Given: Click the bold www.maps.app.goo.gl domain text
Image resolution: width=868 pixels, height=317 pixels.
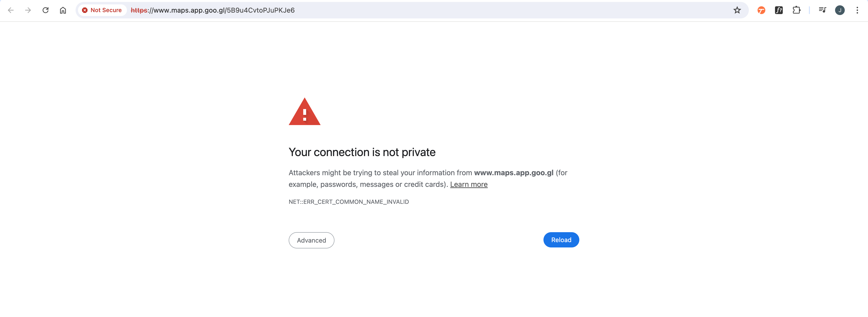Looking at the screenshot, I should pyautogui.click(x=513, y=173).
